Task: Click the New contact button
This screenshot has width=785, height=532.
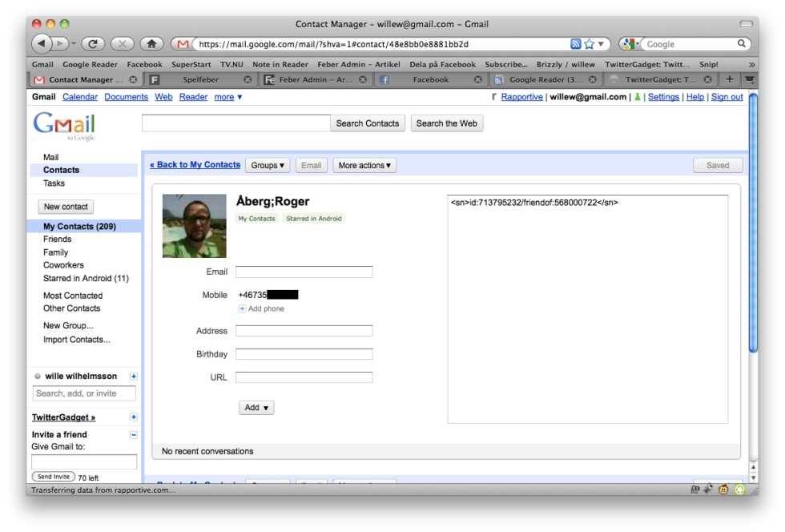Action: coord(66,207)
